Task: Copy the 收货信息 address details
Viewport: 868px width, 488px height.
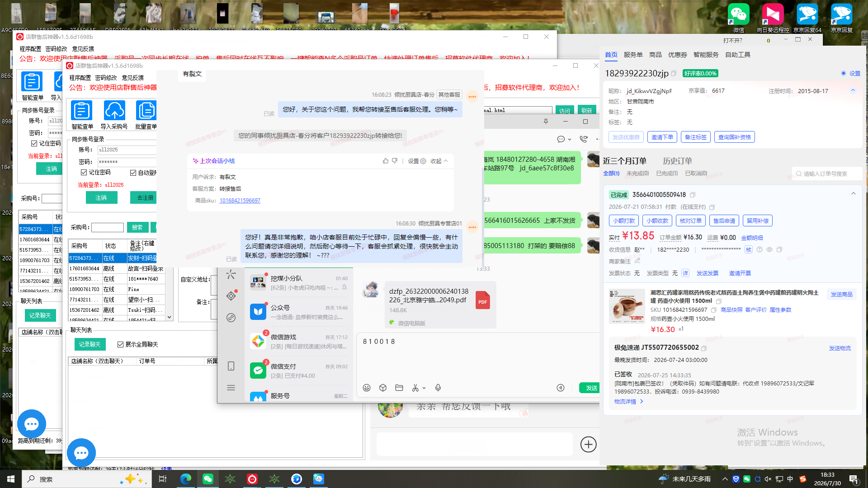Action: tap(779, 249)
